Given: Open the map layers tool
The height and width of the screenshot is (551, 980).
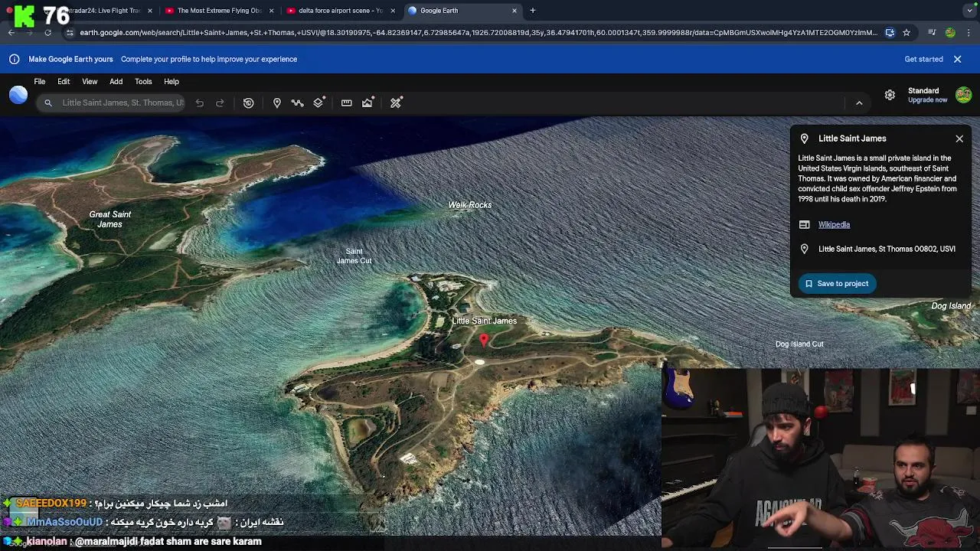Looking at the screenshot, I should 319,103.
